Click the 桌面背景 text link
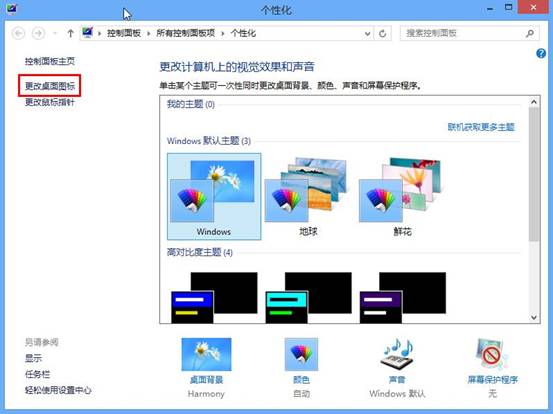This screenshot has width=553, height=414. click(206, 380)
